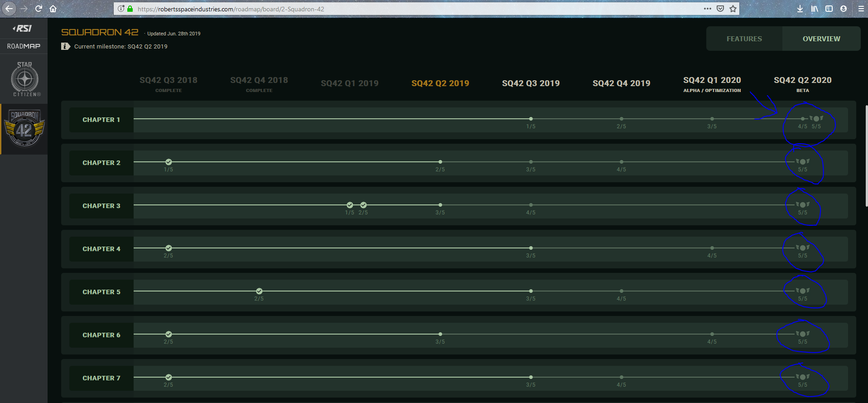Screen dimensions: 868x403
Task: Open the browser hamburger menu
Action: point(861,9)
